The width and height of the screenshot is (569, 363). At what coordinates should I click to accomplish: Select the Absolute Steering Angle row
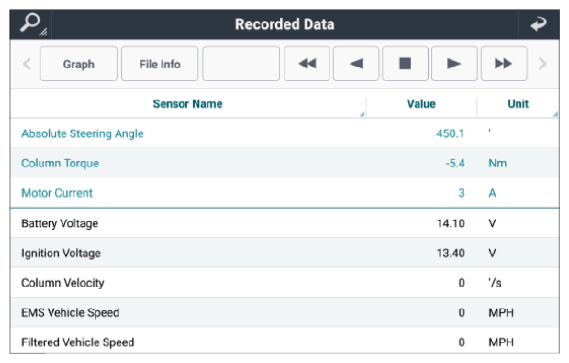tap(285, 133)
